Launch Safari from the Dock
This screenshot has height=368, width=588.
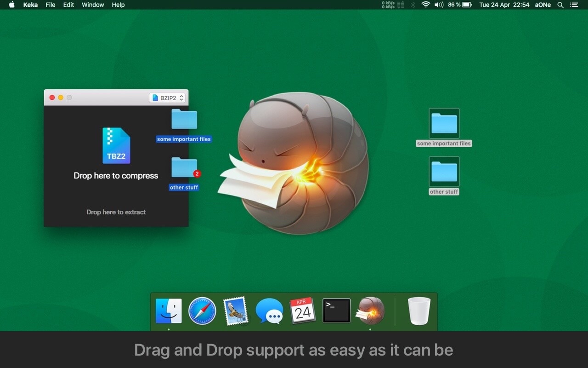[202, 310]
